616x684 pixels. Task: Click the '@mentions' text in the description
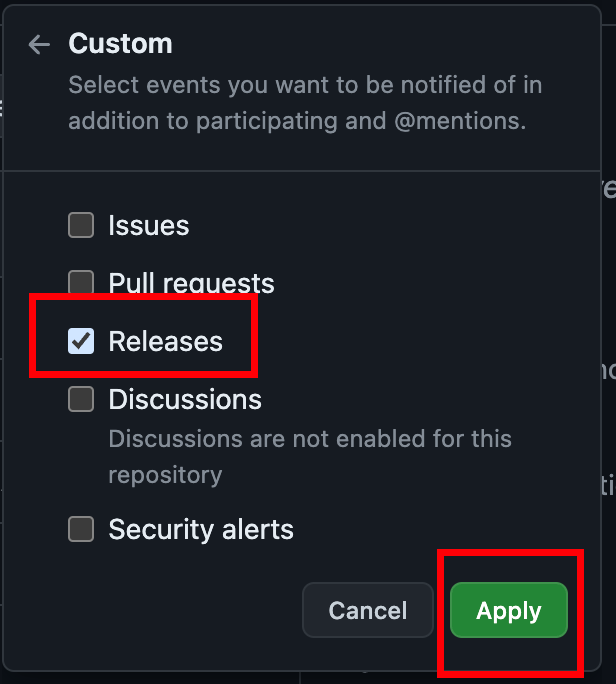pos(457,121)
